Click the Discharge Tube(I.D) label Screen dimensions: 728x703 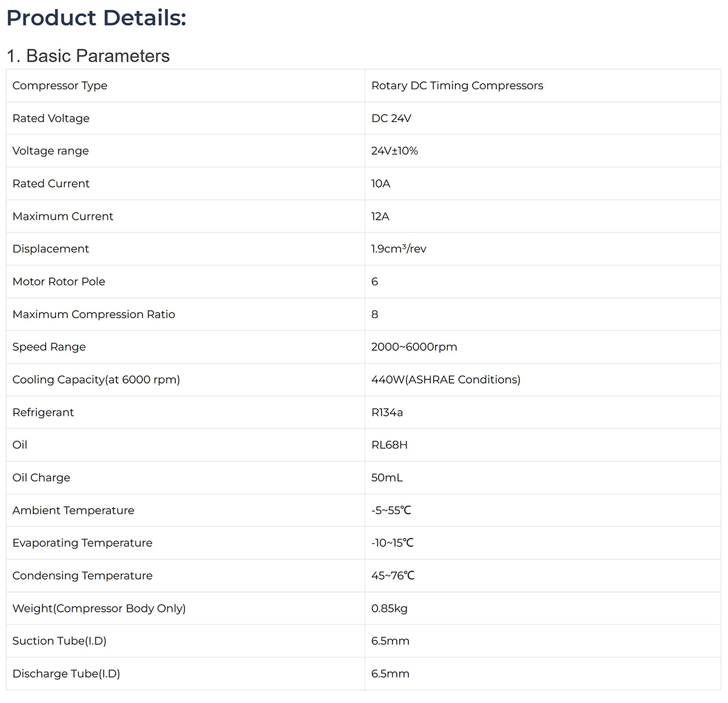[66, 674]
